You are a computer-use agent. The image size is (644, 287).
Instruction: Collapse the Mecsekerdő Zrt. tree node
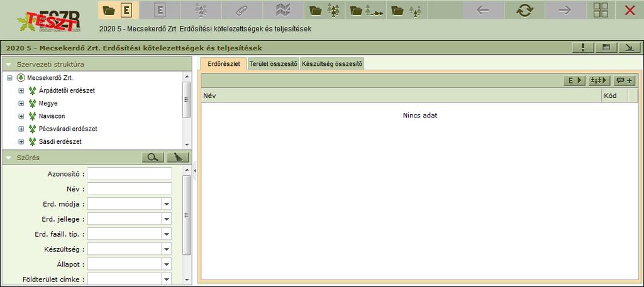point(10,78)
